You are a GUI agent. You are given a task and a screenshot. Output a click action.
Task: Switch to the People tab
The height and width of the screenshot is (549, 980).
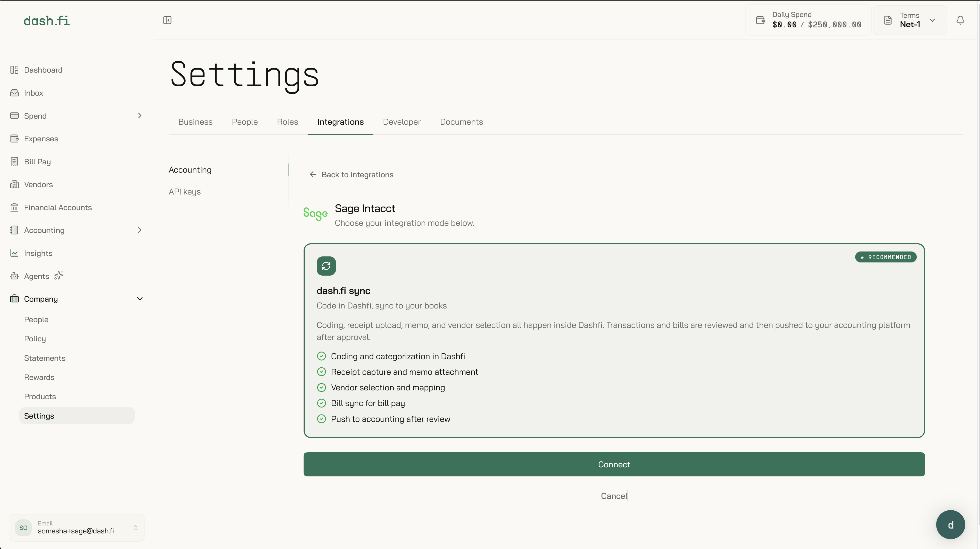click(245, 122)
